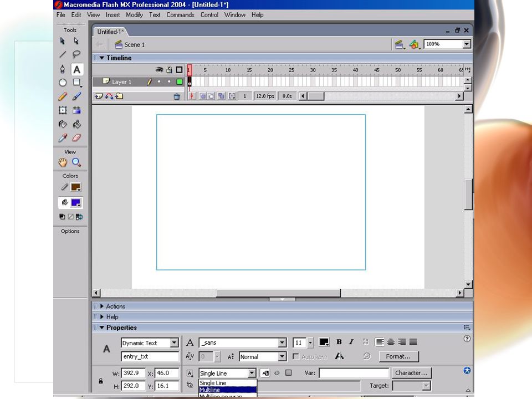Toggle Show/Hide All Layers eye icon
The width and height of the screenshot is (532, 399).
(x=159, y=70)
